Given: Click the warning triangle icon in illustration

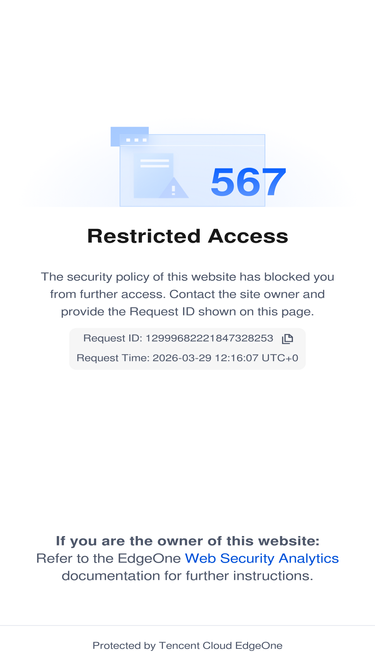Looking at the screenshot, I should point(173,188).
